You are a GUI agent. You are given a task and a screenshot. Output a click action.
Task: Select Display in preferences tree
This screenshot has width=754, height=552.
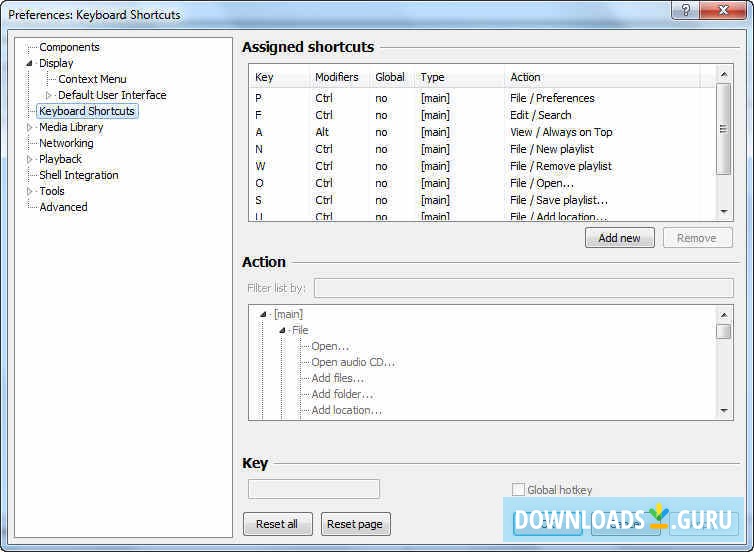[x=56, y=63]
